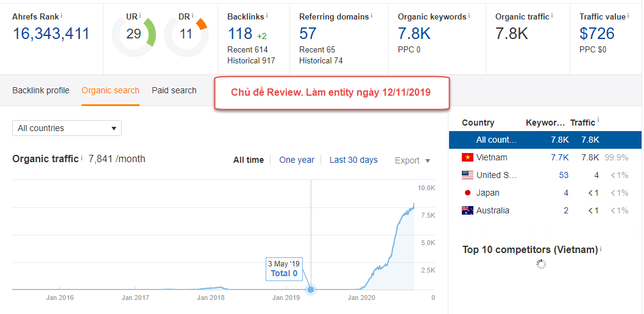Click the Jan 2018 axis label
Viewport: 644px width, 314px height.
pos(211,298)
